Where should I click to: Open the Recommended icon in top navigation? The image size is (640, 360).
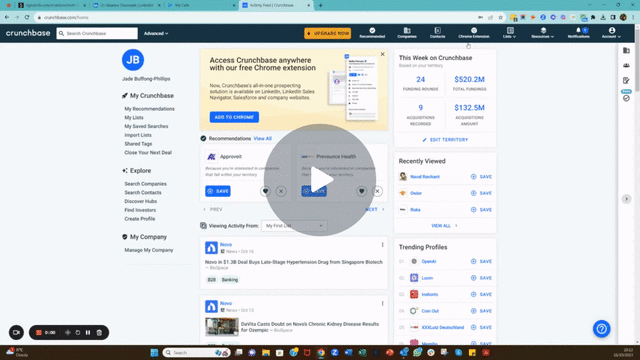[x=372, y=33]
